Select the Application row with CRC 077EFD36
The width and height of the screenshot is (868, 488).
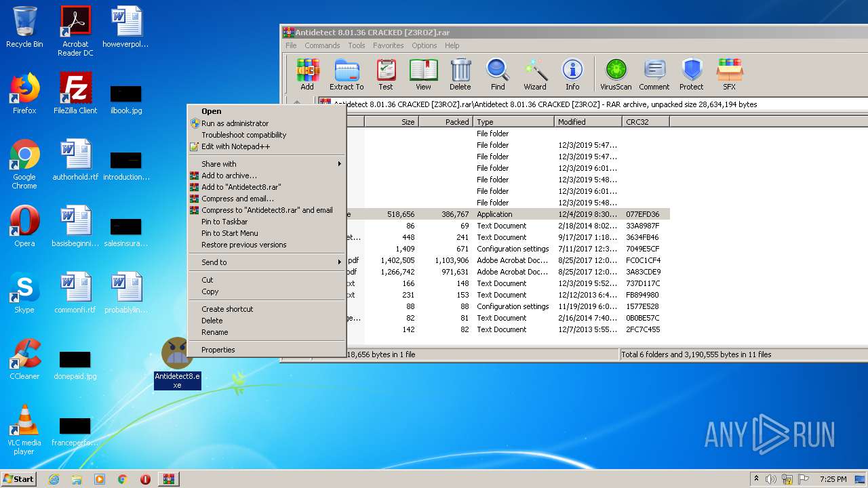[508, 214]
